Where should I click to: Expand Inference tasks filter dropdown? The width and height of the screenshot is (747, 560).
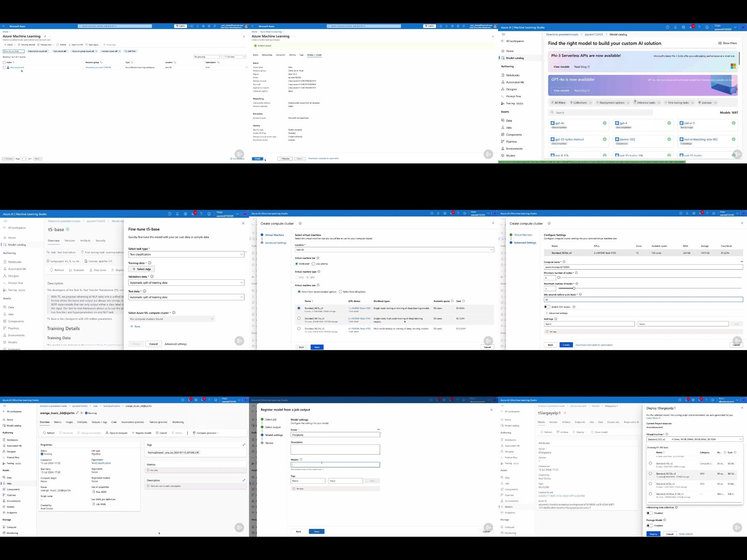647,102
